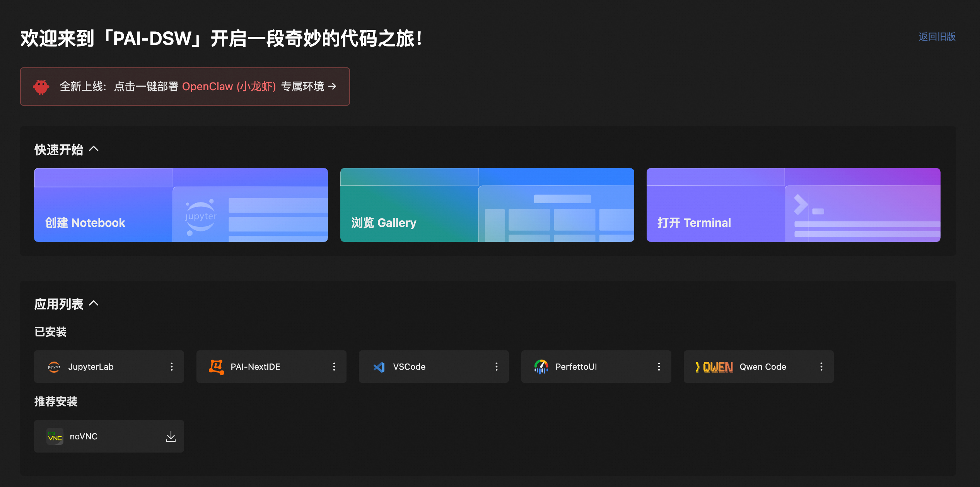Click the noVNC app icon
The width and height of the screenshot is (980, 487).
55,436
